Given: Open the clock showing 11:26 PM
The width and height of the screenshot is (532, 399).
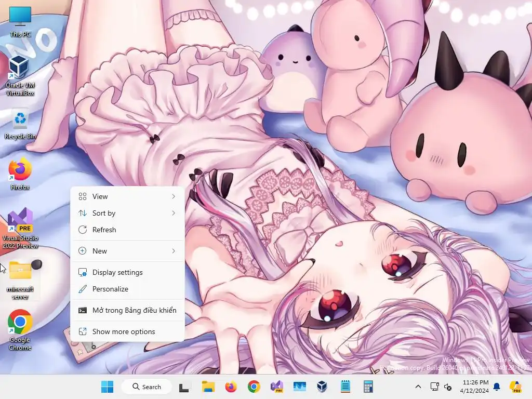Looking at the screenshot, I should pos(475,387).
